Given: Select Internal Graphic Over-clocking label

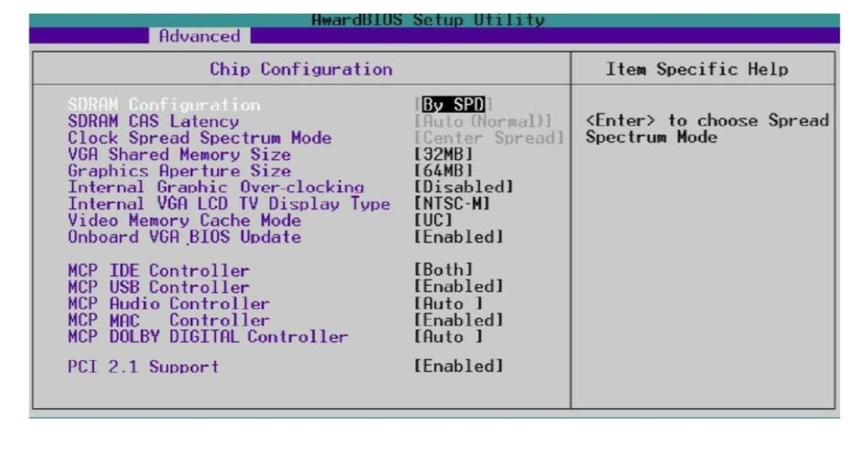Looking at the screenshot, I should point(216,188).
